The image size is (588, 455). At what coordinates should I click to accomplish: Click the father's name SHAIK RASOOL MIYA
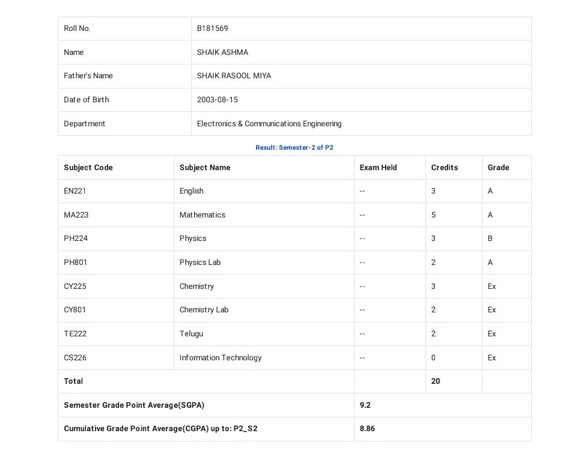pos(234,76)
